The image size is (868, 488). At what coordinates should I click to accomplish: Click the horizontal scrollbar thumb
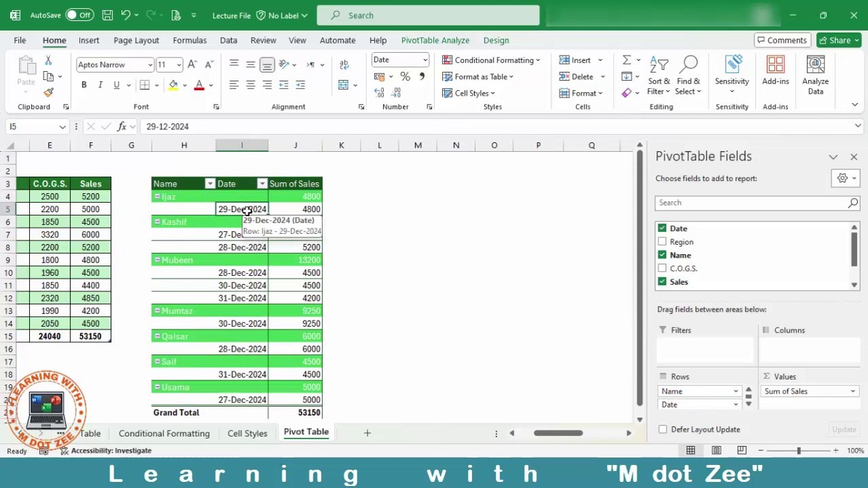tap(558, 433)
